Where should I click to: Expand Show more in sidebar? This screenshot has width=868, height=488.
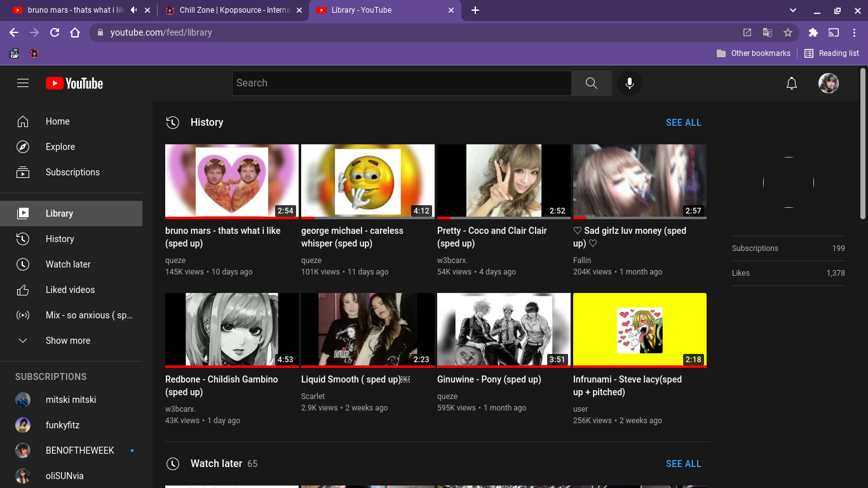(71, 341)
